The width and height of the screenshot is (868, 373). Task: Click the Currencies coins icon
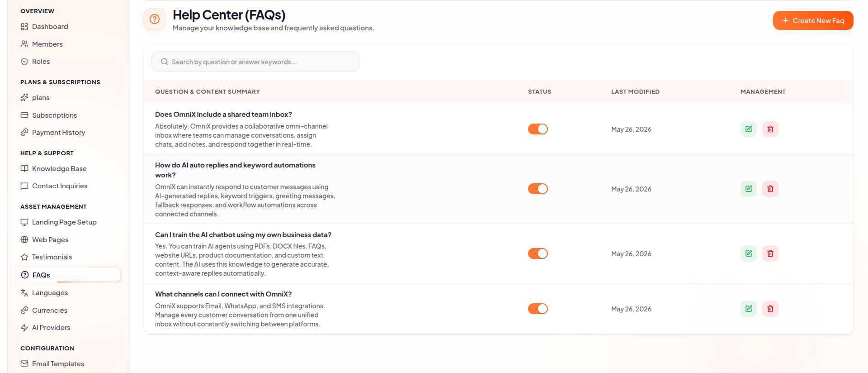pos(24,310)
